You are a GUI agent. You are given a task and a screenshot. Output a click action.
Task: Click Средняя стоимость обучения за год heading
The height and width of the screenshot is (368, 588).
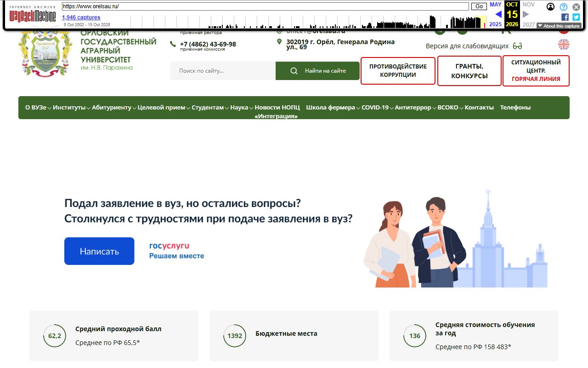pos(485,329)
